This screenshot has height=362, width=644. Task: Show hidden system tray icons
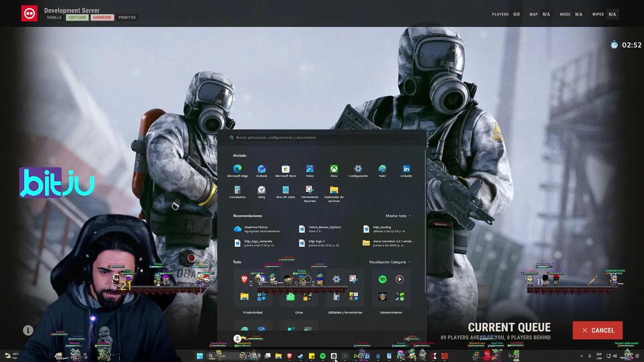tap(582, 356)
